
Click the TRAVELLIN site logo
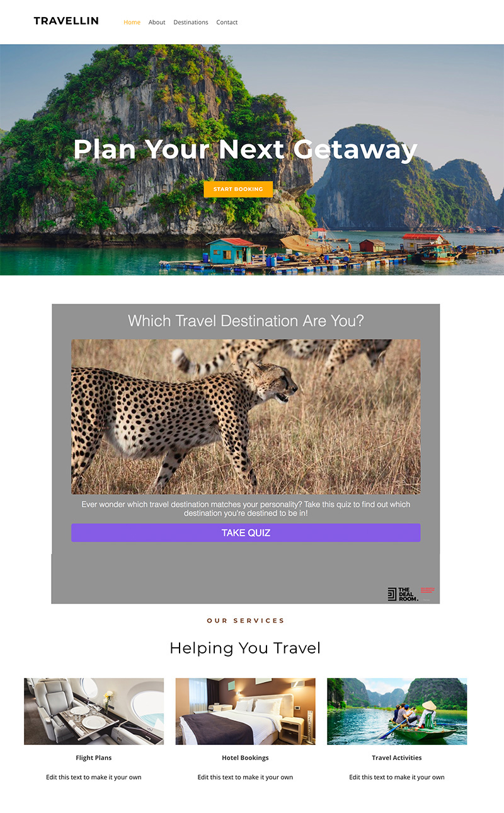pyautogui.click(x=66, y=21)
